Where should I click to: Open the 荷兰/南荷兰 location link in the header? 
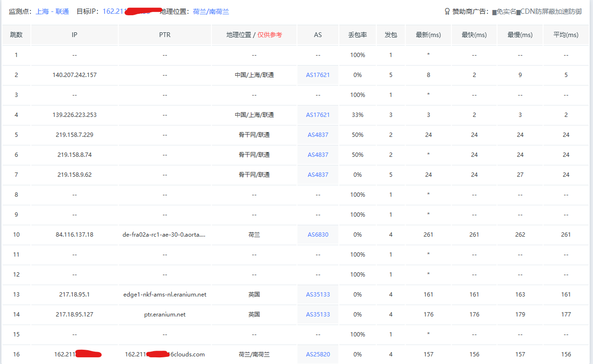click(x=211, y=11)
